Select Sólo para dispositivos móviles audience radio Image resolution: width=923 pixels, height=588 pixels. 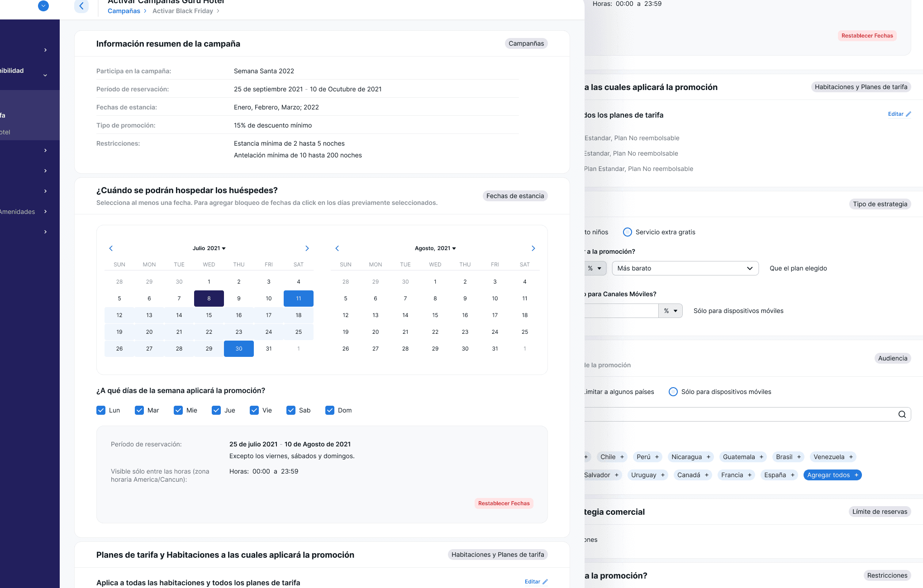[x=673, y=392]
